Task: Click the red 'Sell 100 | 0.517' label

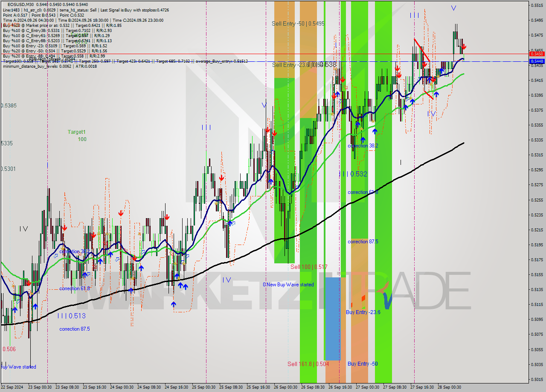Action: pos(309,267)
